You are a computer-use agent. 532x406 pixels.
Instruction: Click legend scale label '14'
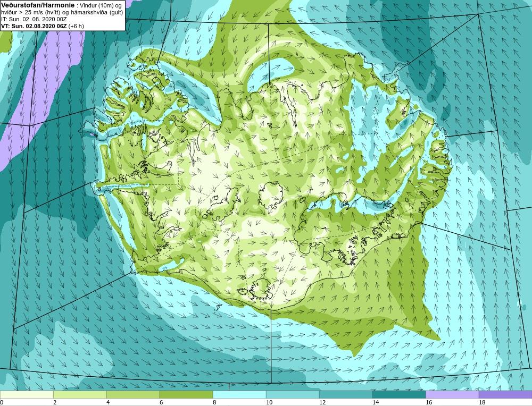pos(376,402)
